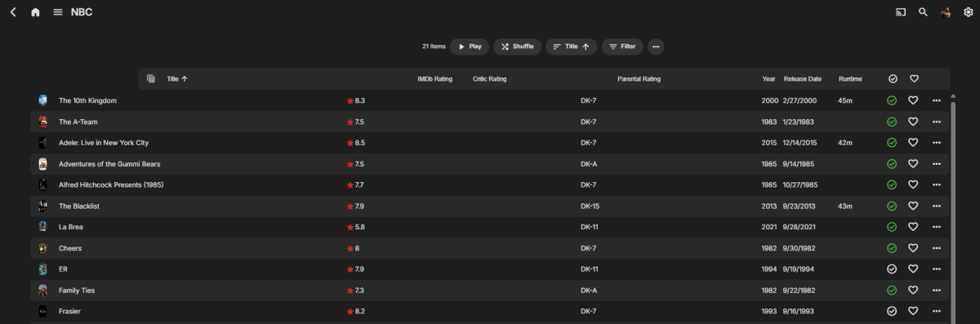This screenshot has height=324, width=980.
Task: Open the search magnifier icon
Action: point(923,12)
